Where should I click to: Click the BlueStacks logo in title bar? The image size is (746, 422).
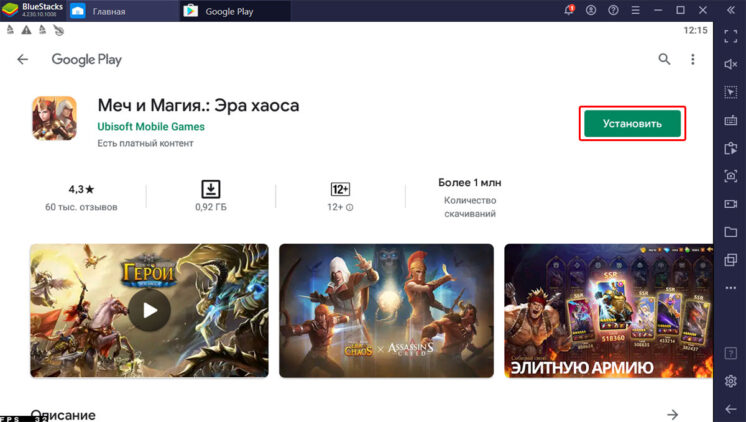click(10, 10)
